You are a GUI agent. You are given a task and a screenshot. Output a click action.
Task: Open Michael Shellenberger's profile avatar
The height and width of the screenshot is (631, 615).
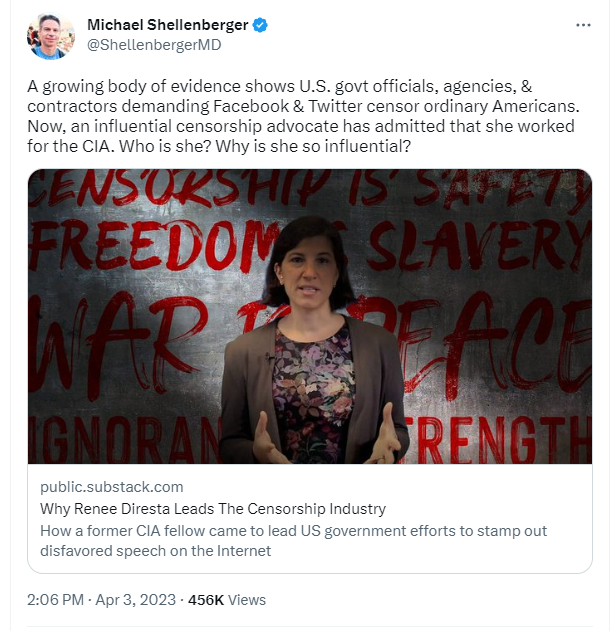point(51,36)
